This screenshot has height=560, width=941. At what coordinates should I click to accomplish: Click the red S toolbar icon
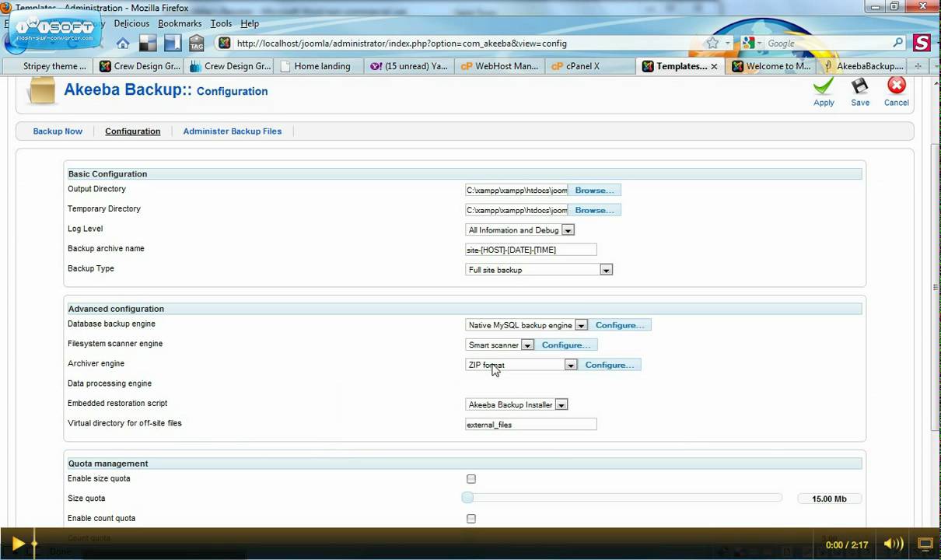click(922, 43)
